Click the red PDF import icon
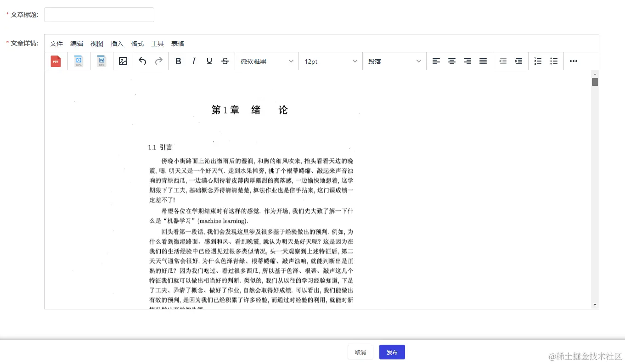625x364 pixels. [56, 61]
